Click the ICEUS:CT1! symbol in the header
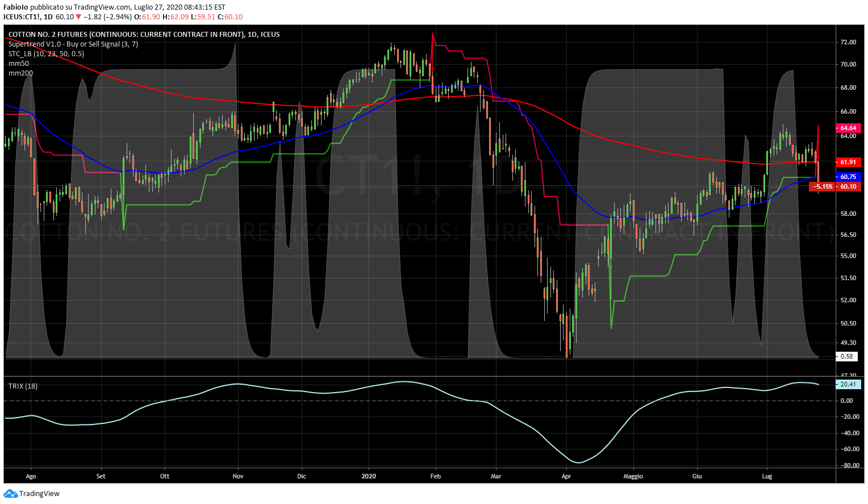This screenshot has width=868, height=504. (22, 17)
